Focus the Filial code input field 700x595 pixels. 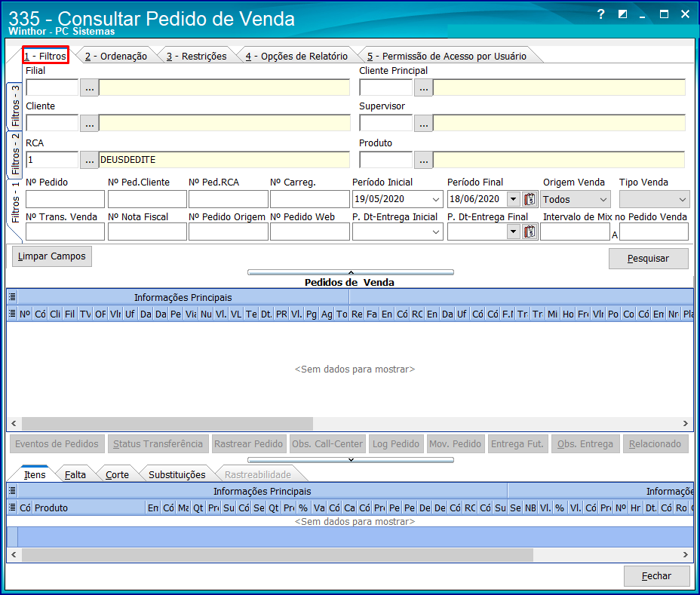pos(52,87)
